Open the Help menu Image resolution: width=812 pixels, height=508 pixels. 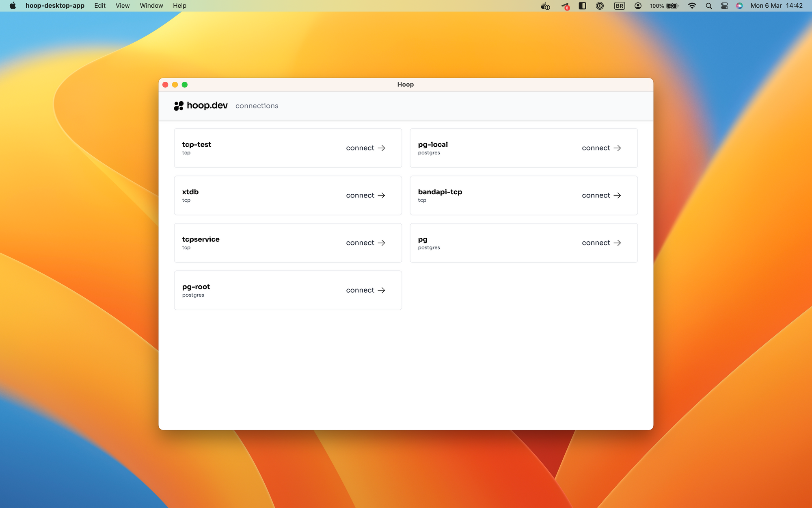[179, 6]
